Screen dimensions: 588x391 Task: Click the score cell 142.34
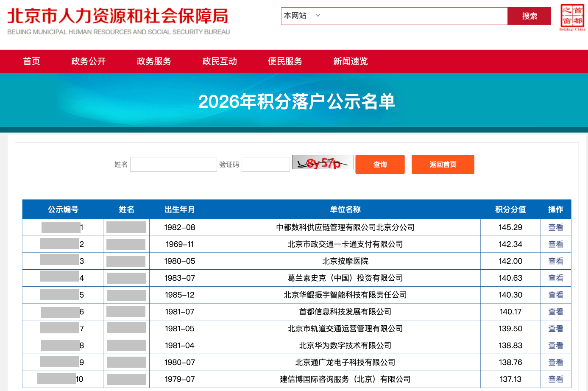pos(510,244)
